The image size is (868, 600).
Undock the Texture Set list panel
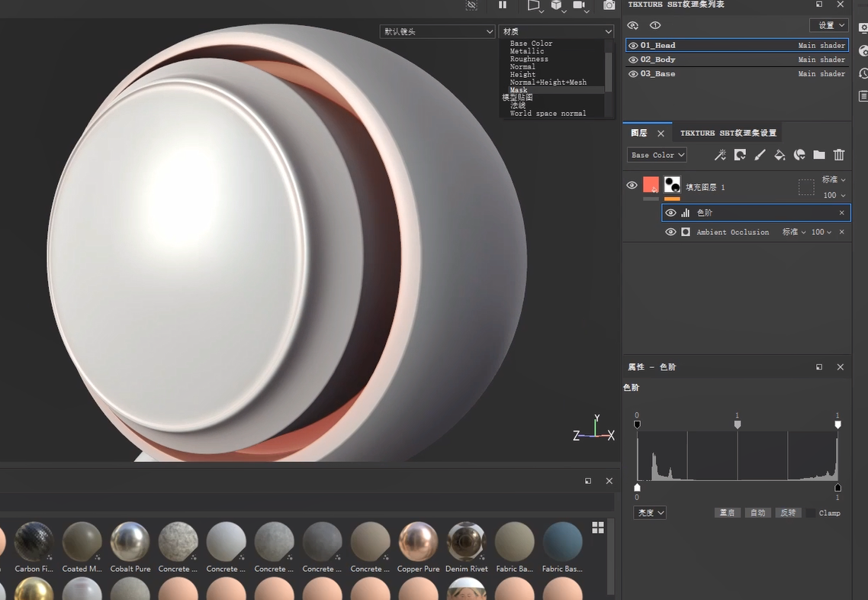tap(819, 5)
